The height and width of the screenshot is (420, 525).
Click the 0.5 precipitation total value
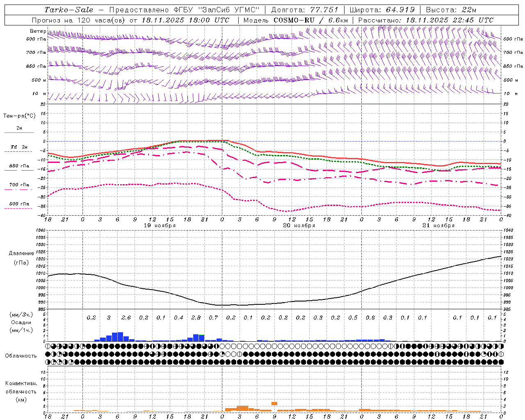(353, 317)
